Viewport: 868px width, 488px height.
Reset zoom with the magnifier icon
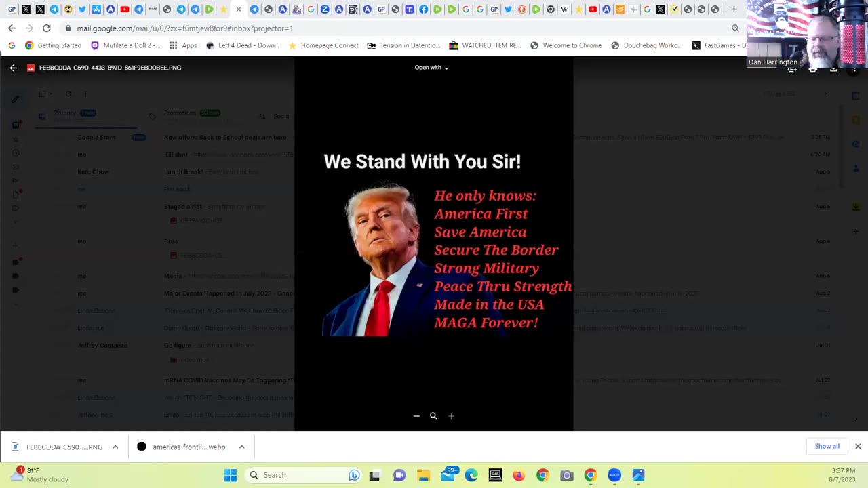(433, 416)
